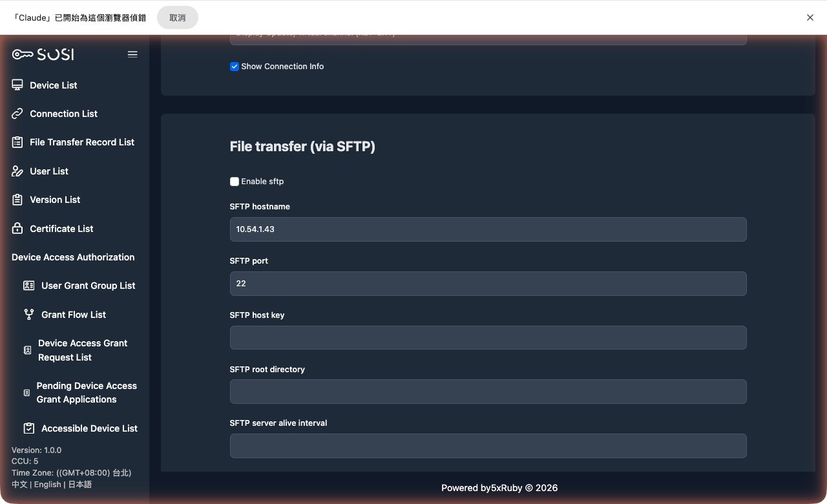827x504 pixels.
Task: Click inside the SFTP hostname field
Action: [x=488, y=229]
